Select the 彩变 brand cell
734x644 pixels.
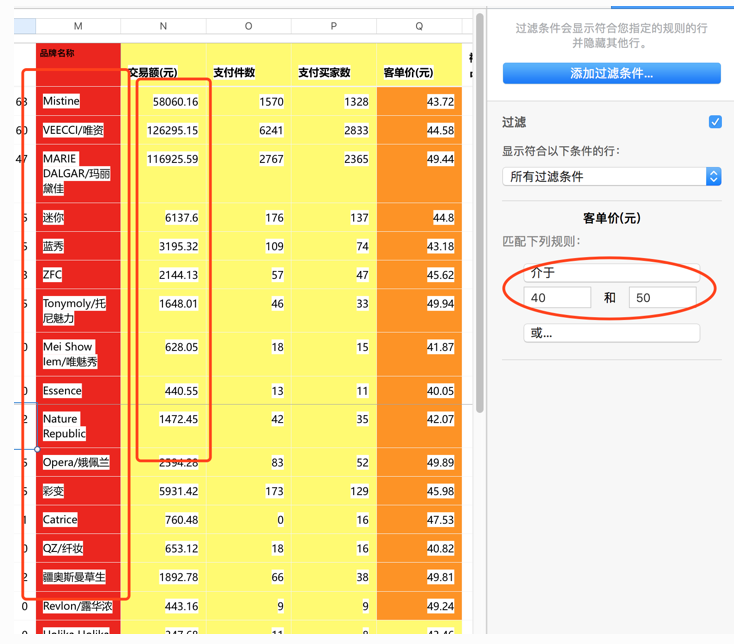coord(78,491)
